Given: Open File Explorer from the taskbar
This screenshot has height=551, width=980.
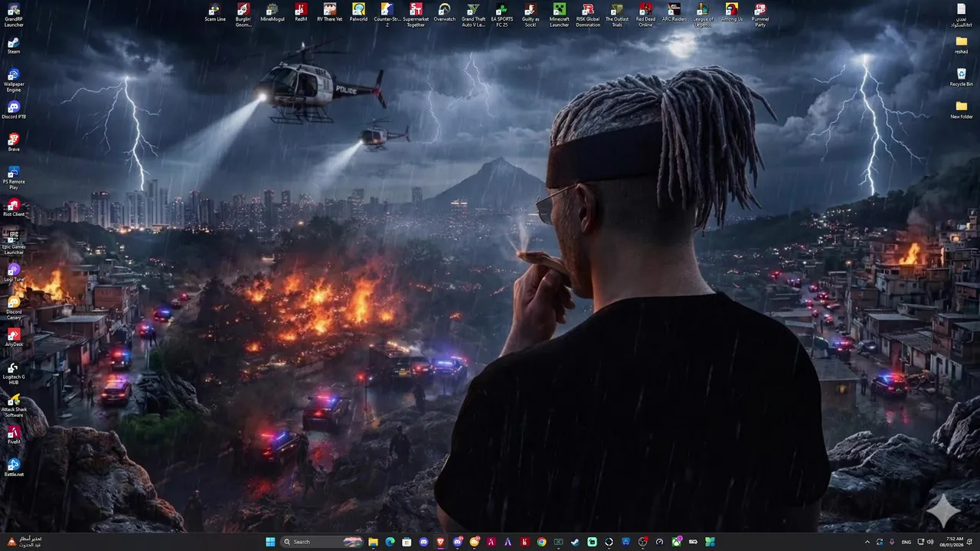Looking at the screenshot, I should tap(373, 542).
